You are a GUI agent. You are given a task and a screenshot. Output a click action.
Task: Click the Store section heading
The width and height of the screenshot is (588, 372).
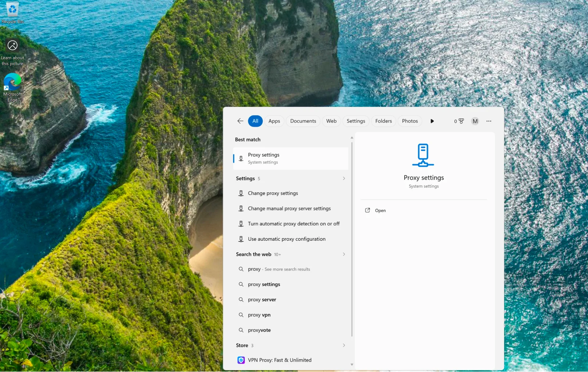242,346
